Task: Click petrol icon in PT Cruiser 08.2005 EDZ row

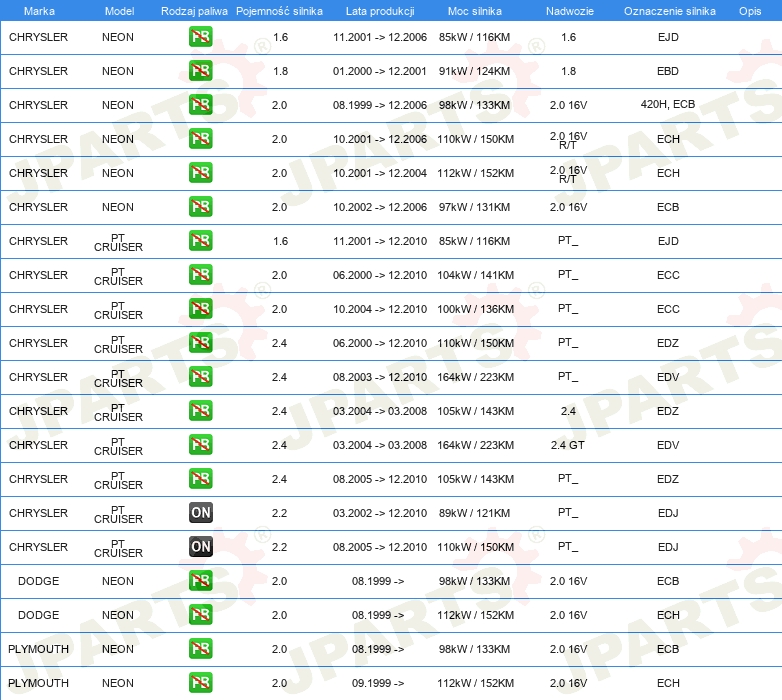Action: [200, 479]
